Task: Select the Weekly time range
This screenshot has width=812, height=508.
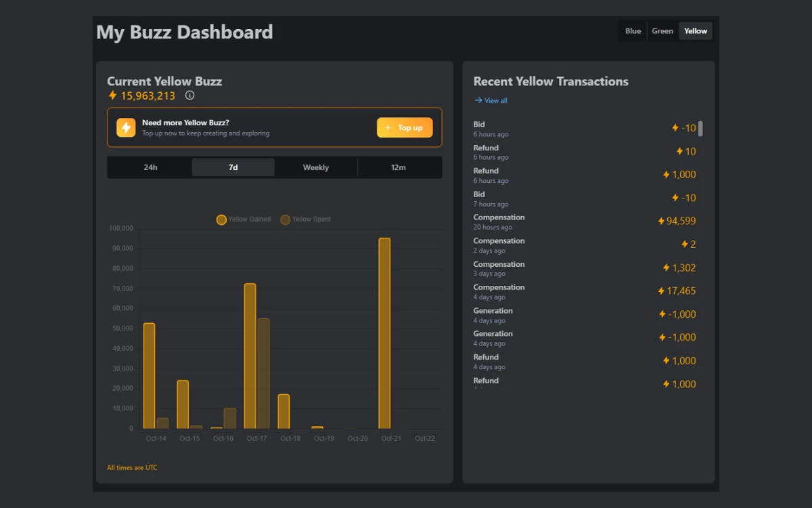Action: [316, 167]
